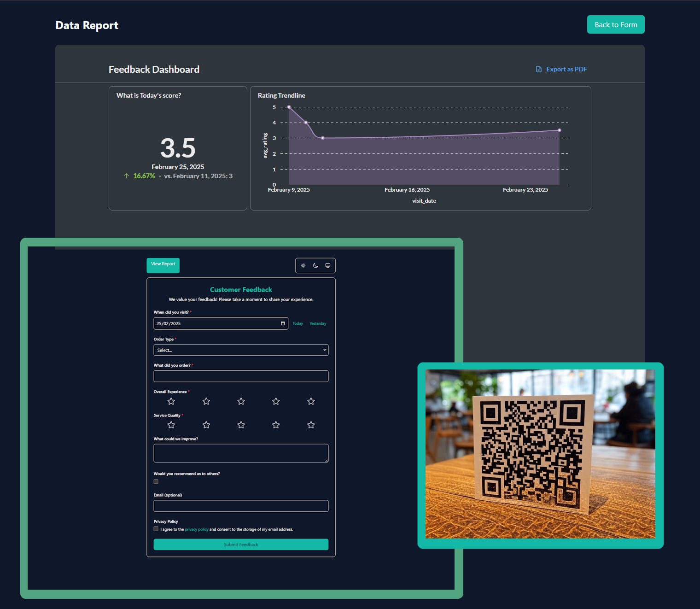This screenshot has height=609, width=700.
Task: Click the "February 23, 2025" axis label
Action: tap(525, 190)
